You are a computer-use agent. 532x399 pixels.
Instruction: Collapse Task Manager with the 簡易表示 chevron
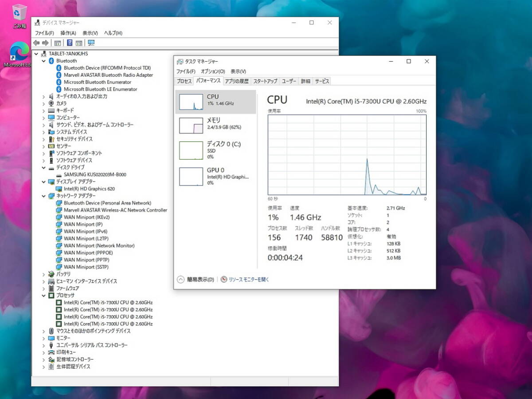point(180,280)
